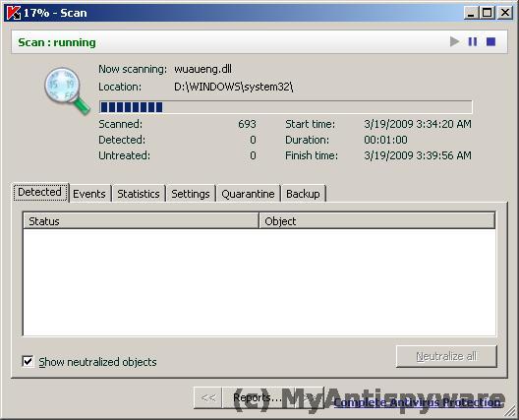This screenshot has width=519, height=420.
Task: Click the empty detected objects list
Action: (259, 282)
